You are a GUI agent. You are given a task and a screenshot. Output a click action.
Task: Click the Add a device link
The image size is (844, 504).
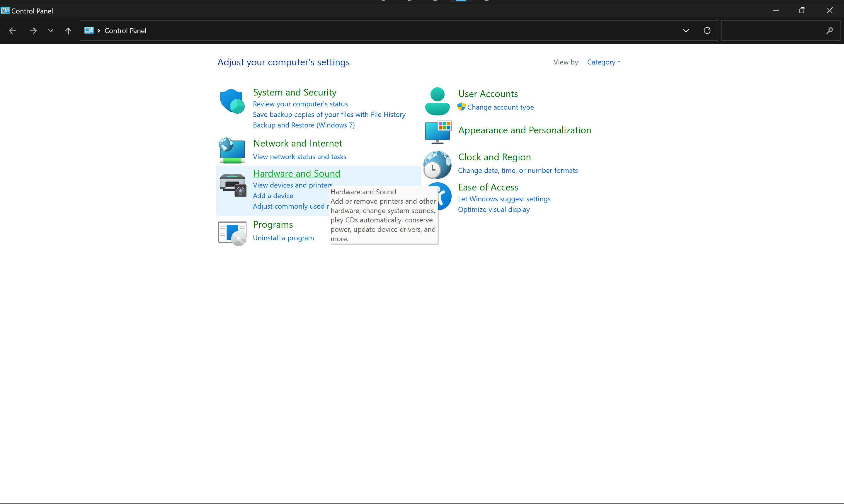coord(273,196)
